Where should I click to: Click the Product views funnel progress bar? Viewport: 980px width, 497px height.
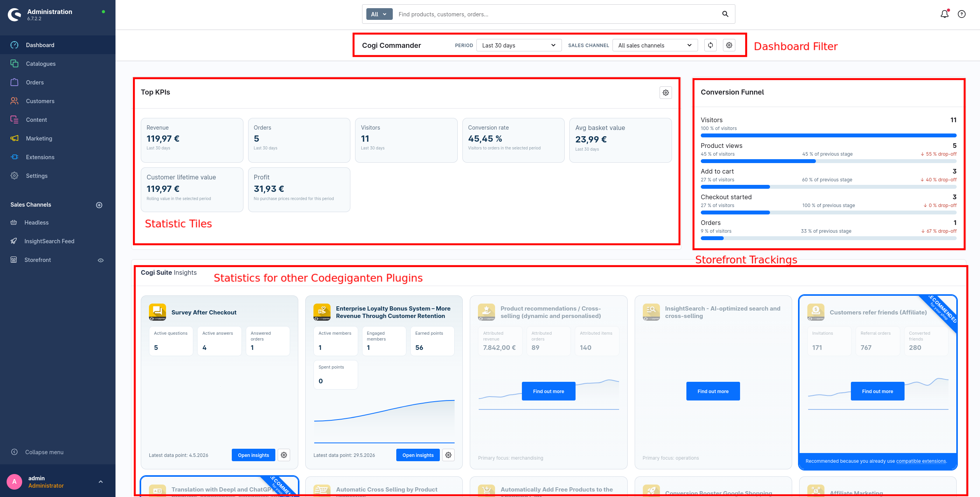[828, 161]
